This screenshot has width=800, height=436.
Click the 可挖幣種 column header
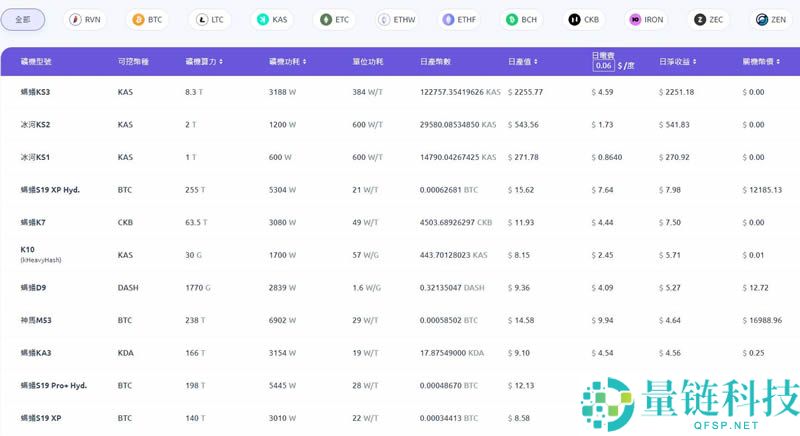point(133,62)
